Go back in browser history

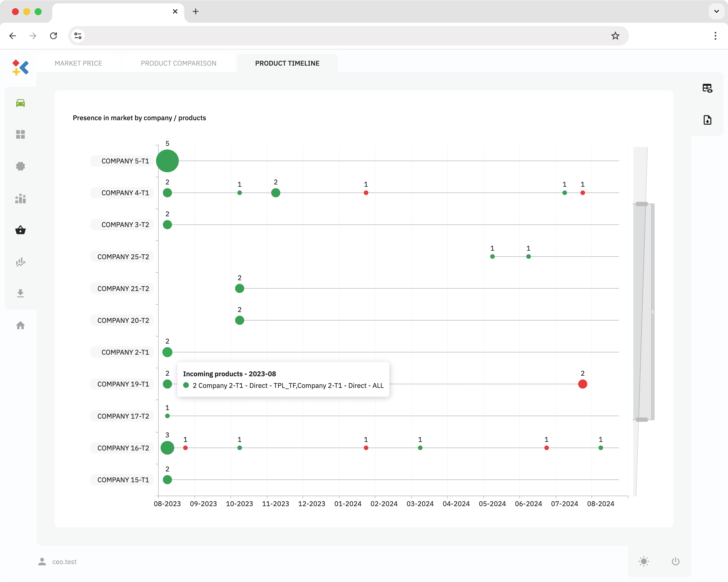click(x=13, y=36)
